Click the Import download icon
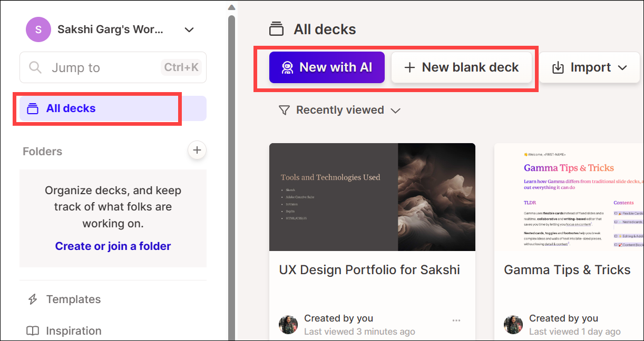 pos(558,68)
